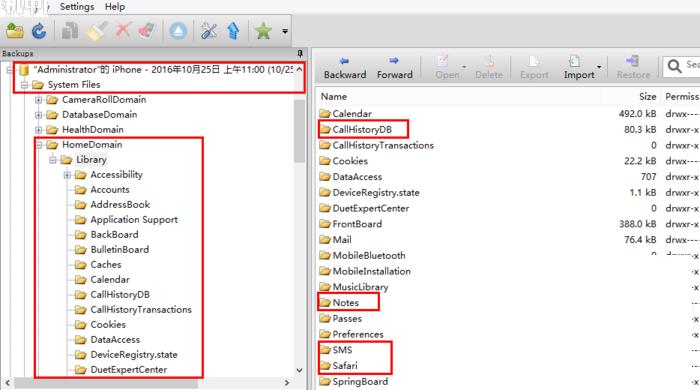Image resolution: width=700 pixels, height=390 pixels.
Task: Select Cookies folder in file list
Action: (350, 161)
